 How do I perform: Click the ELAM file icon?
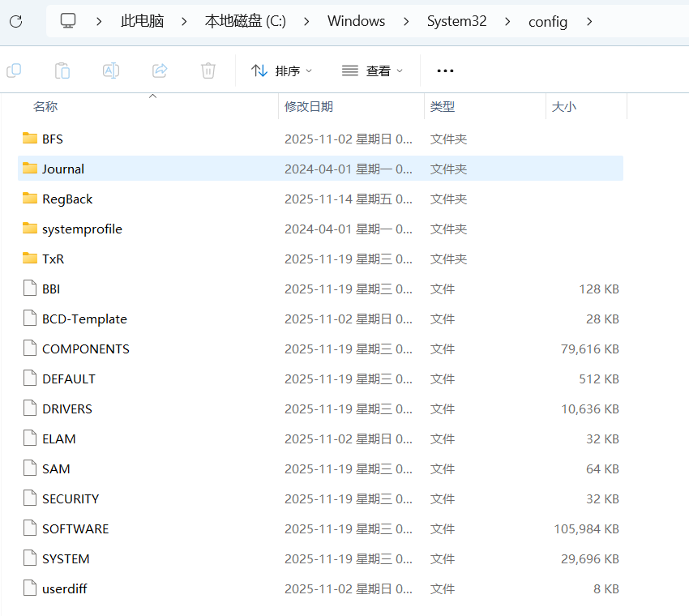point(30,438)
